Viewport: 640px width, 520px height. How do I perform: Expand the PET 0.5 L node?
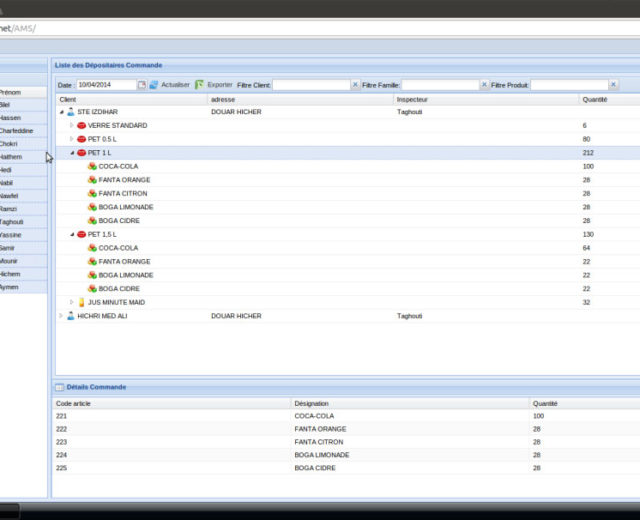(x=71, y=139)
